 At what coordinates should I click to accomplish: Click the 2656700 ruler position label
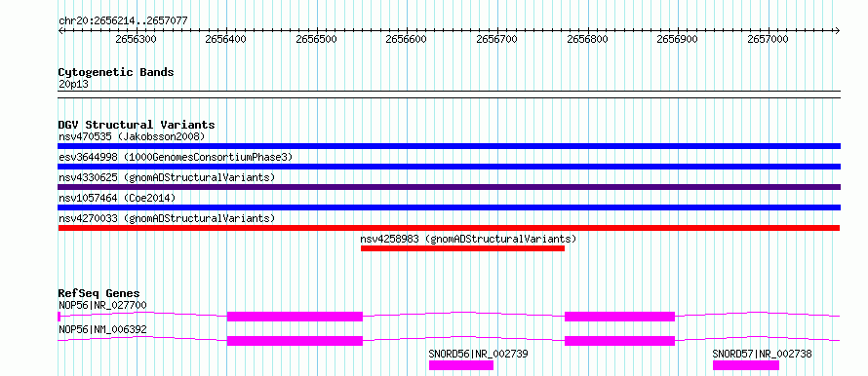click(x=497, y=39)
